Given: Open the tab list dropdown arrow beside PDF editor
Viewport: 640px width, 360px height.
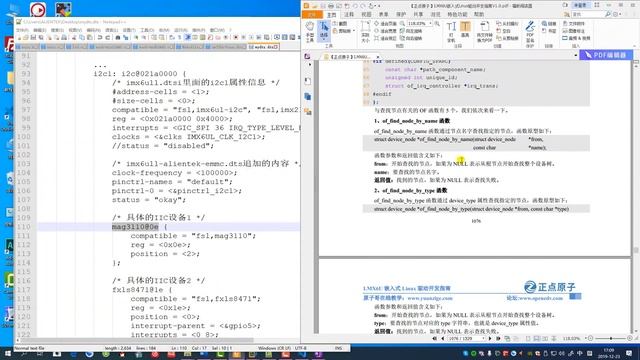Looking at the screenshot, I should coord(576,55).
